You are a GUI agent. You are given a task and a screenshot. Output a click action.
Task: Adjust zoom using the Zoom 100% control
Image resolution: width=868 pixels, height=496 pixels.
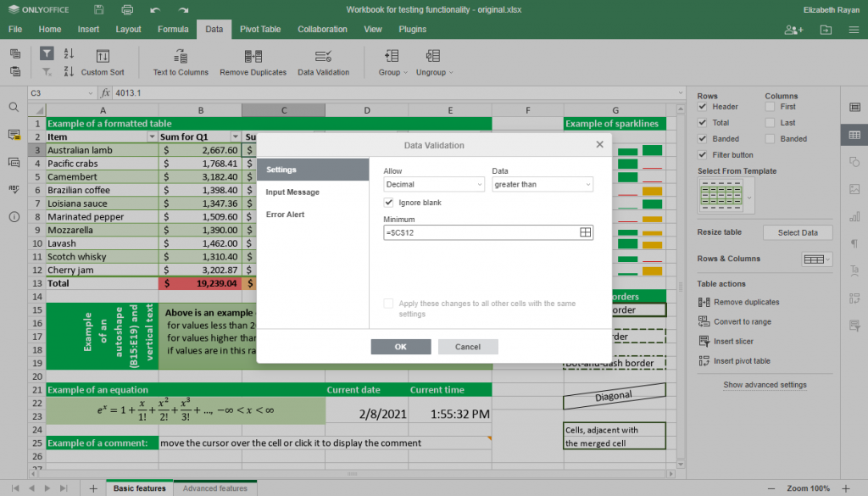pos(808,488)
